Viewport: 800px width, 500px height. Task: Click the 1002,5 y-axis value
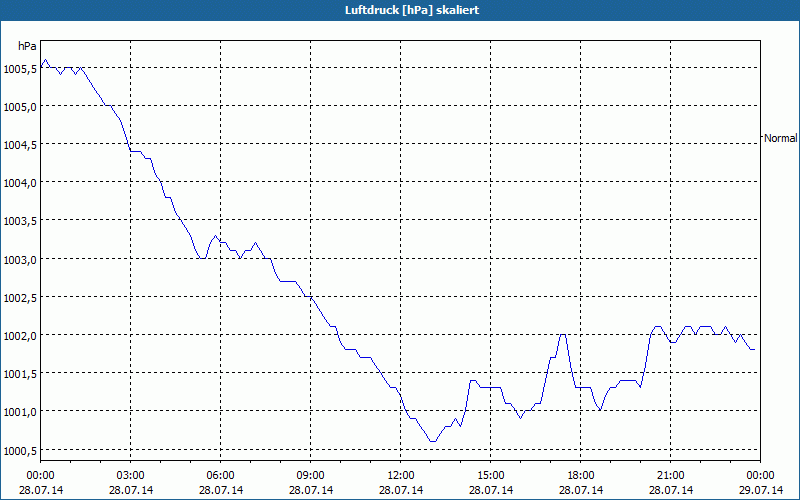point(20,298)
